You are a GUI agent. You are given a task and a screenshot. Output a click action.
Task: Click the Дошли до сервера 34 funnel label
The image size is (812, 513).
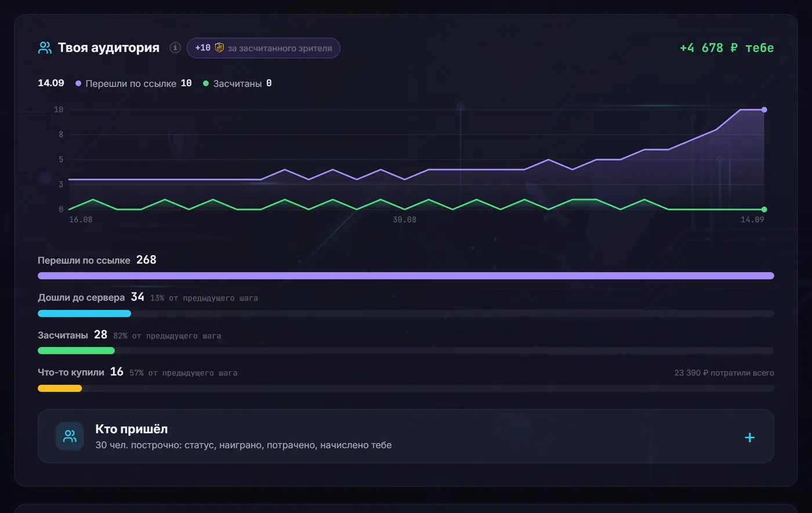coord(91,297)
